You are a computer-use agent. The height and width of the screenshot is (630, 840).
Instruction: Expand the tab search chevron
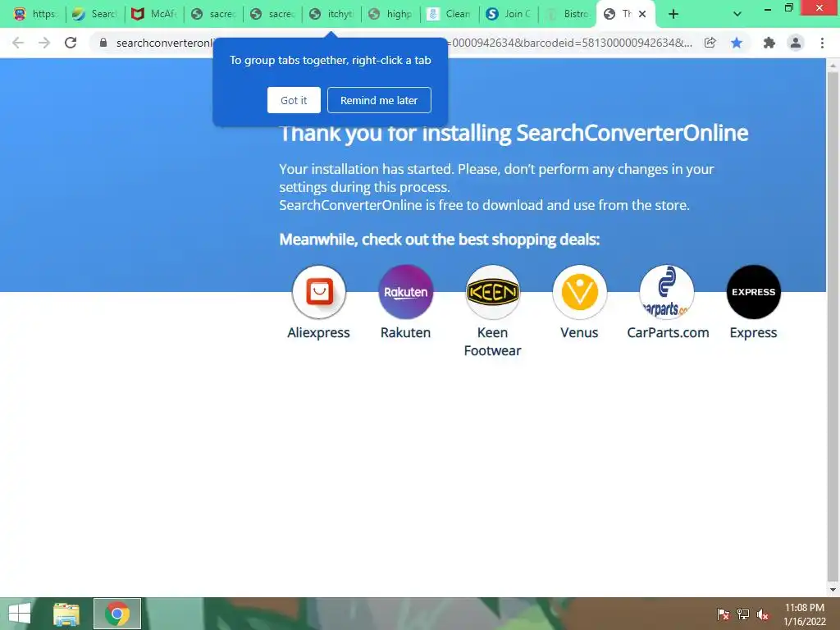(x=737, y=14)
